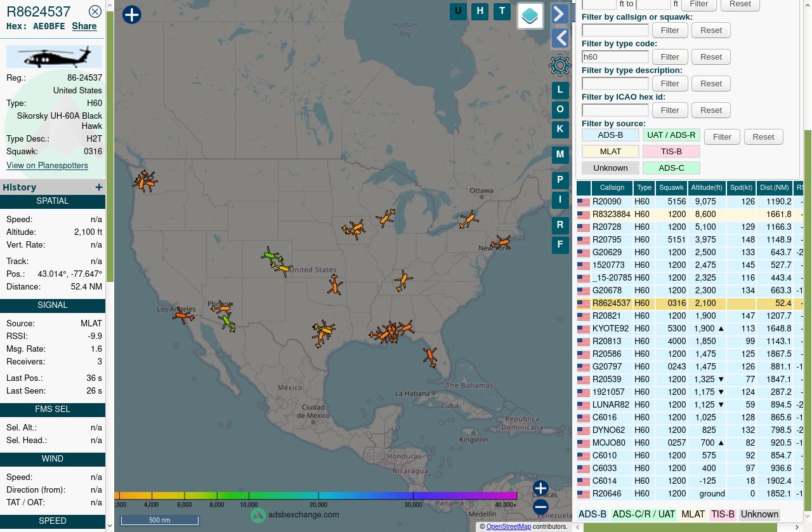
Task: Click Filter button for ICAO hex id
Action: point(670,110)
